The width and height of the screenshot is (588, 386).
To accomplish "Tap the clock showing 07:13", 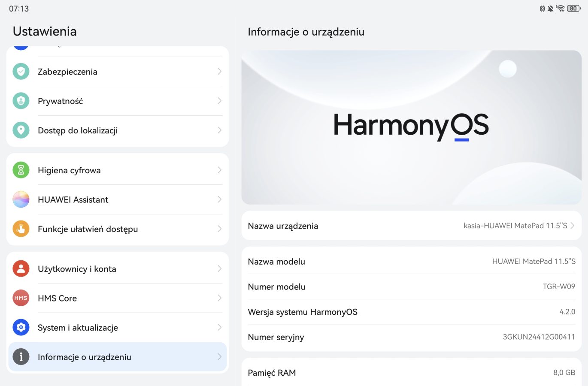I will pyautogui.click(x=19, y=9).
